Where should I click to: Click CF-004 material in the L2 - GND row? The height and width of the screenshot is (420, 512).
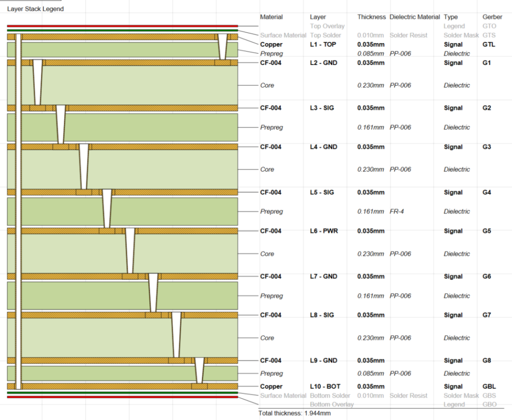270,62
